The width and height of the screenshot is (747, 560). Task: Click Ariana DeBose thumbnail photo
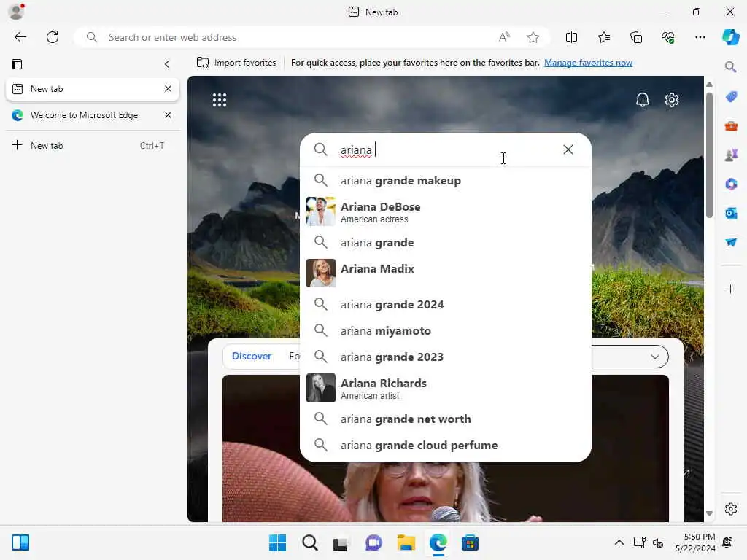[321, 211]
